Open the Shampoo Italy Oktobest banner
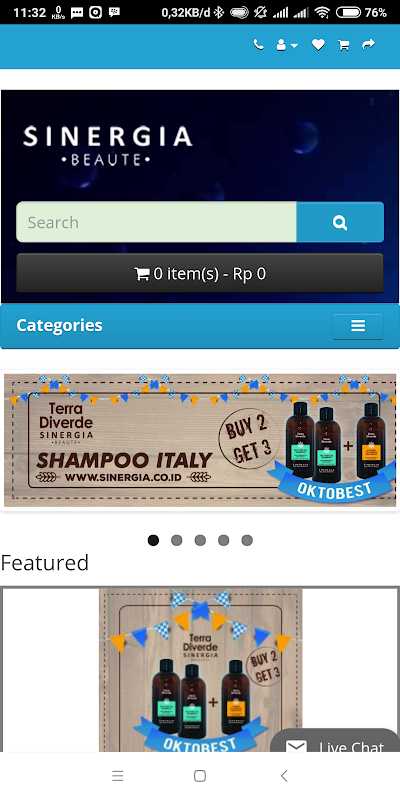The image size is (400, 800). pos(200,440)
